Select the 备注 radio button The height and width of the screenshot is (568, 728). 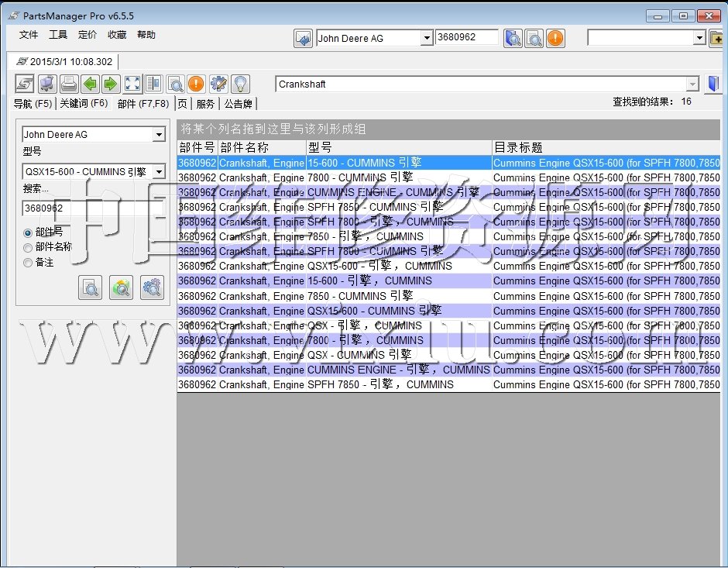pyautogui.click(x=28, y=263)
